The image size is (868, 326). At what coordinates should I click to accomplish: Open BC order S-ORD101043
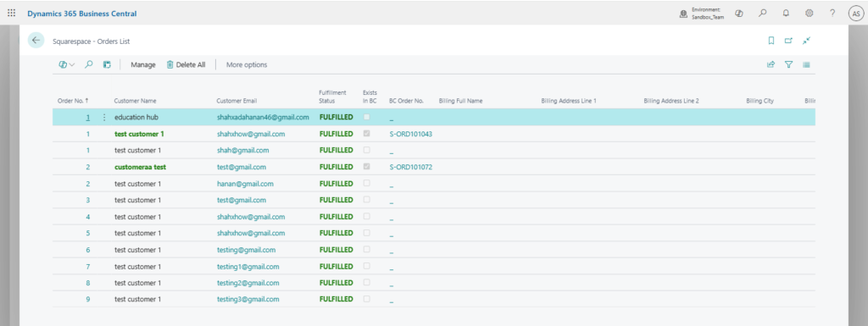(x=411, y=134)
